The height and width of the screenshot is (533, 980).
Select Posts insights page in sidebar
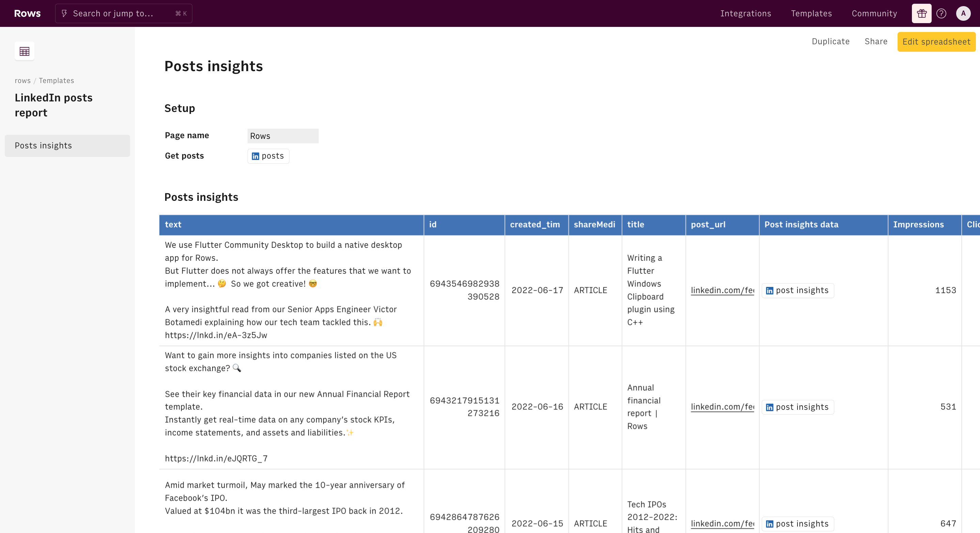click(67, 146)
